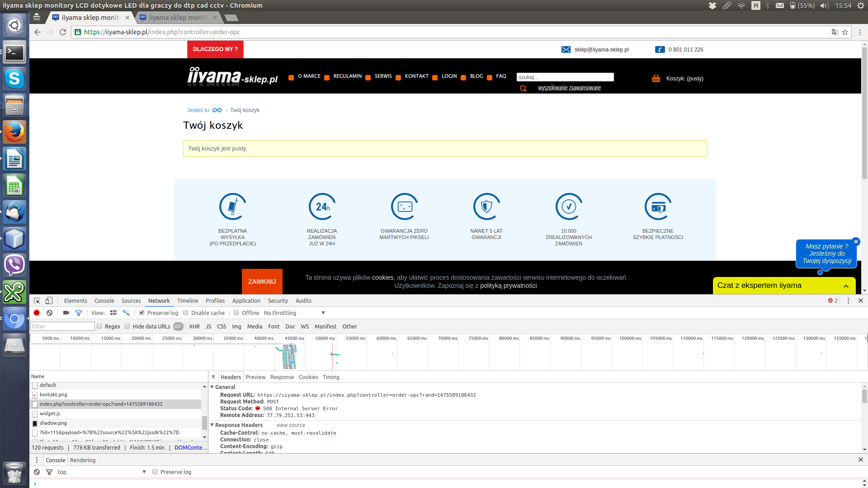Toggle capture screenshots camera icon
This screenshot has width=868, height=488.
point(66,313)
